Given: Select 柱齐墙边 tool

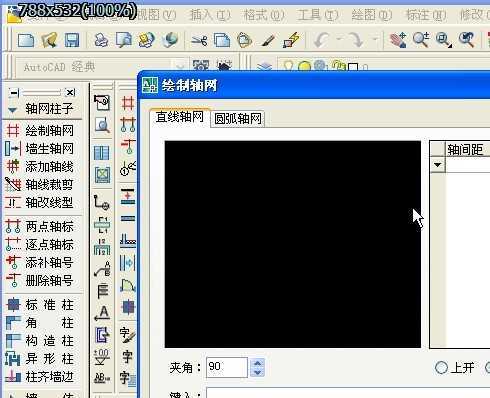Looking at the screenshot, I should pyautogui.click(x=40, y=377).
